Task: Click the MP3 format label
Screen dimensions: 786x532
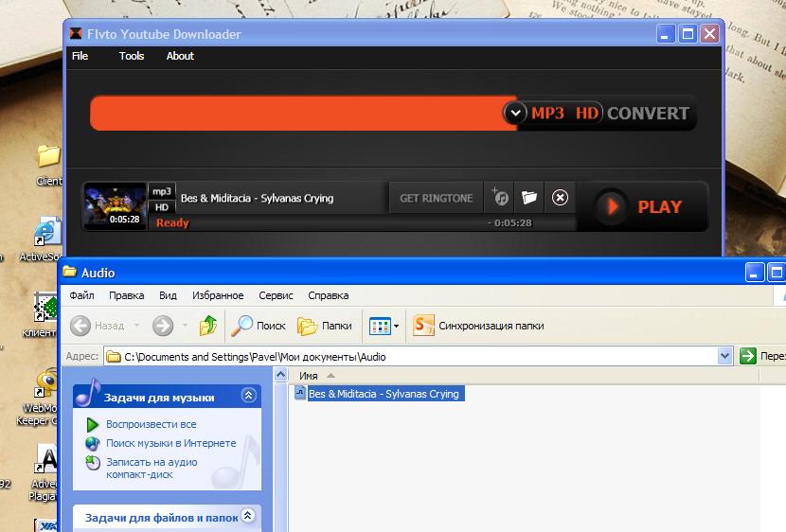Action: point(547,114)
